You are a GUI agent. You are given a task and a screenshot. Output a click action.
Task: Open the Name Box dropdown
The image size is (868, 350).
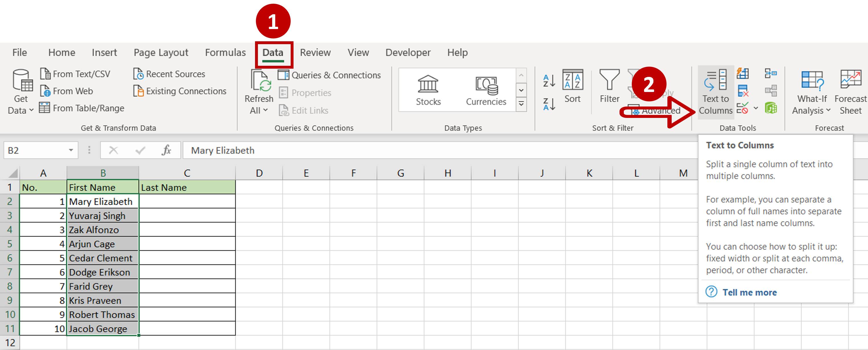pos(71,150)
